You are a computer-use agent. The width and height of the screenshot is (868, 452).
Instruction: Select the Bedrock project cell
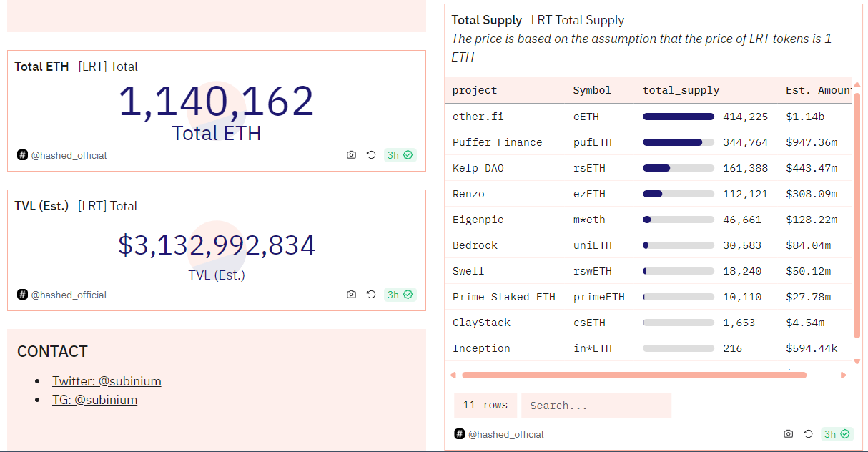[475, 245]
